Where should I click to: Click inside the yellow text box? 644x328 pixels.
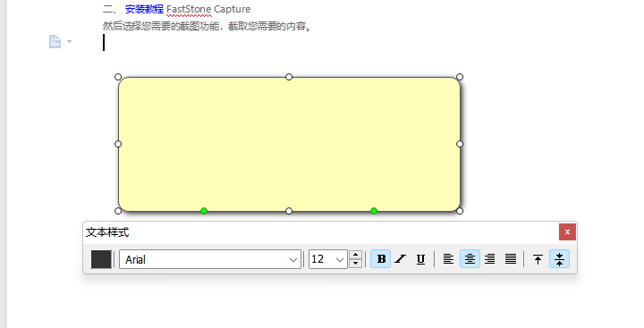tap(289, 144)
